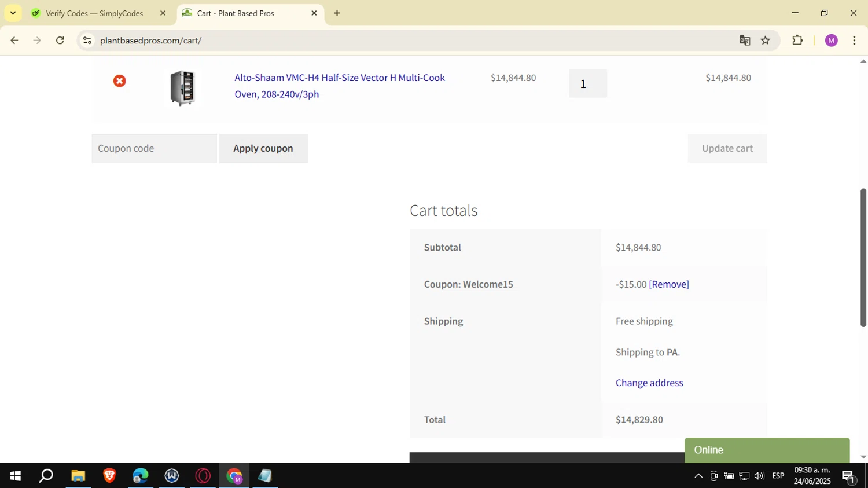Close the Verify Codes tab
Viewport: 868px width, 488px height.
click(163, 13)
